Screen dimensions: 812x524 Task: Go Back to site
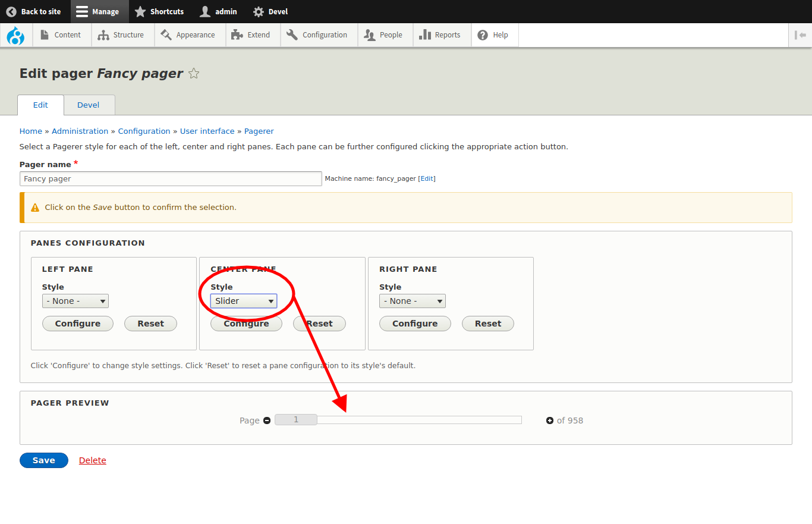pos(34,11)
